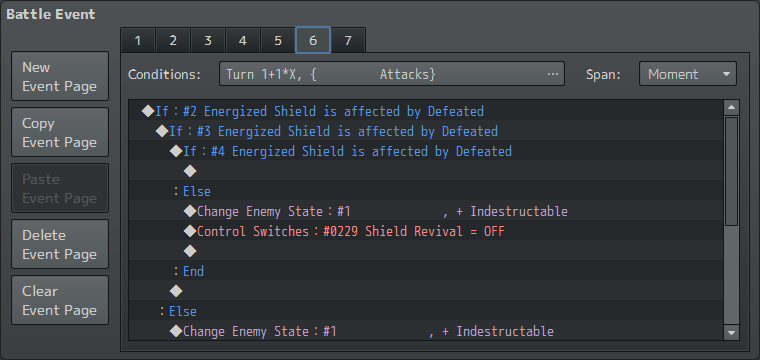Viewport: 760px width, 360px height.
Task: Switch to event page tab 7
Action: pos(348,40)
